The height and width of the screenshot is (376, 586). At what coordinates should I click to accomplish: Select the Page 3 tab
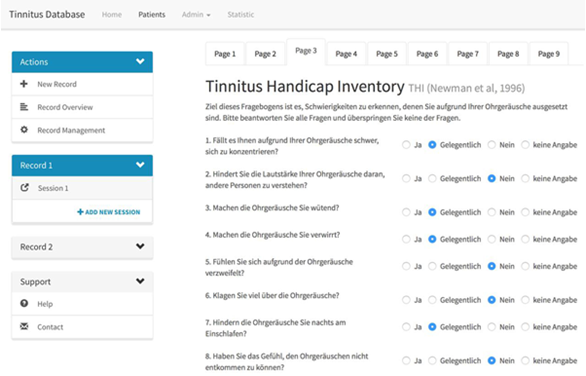pos(306,51)
